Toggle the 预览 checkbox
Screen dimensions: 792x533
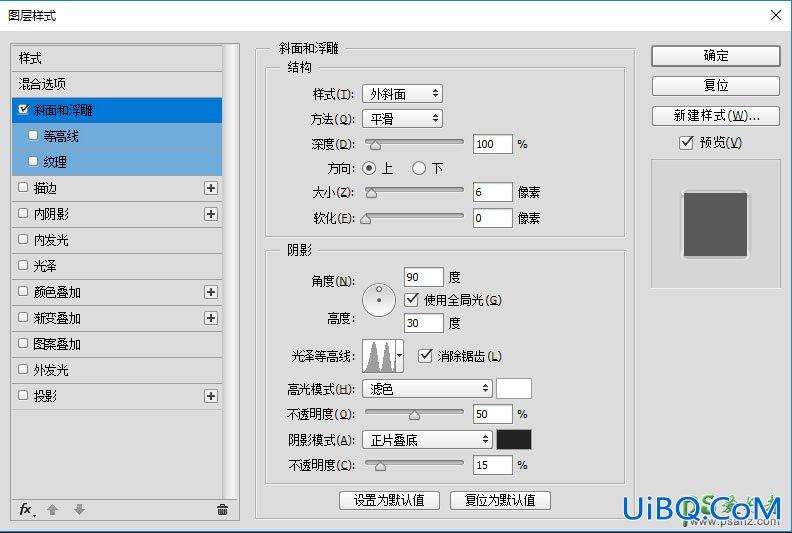tap(686, 142)
